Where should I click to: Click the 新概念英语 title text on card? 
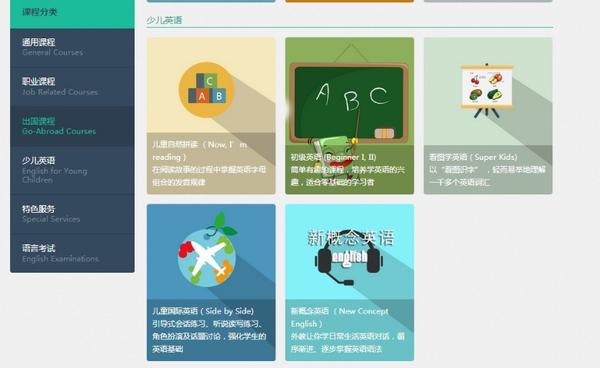[350, 238]
